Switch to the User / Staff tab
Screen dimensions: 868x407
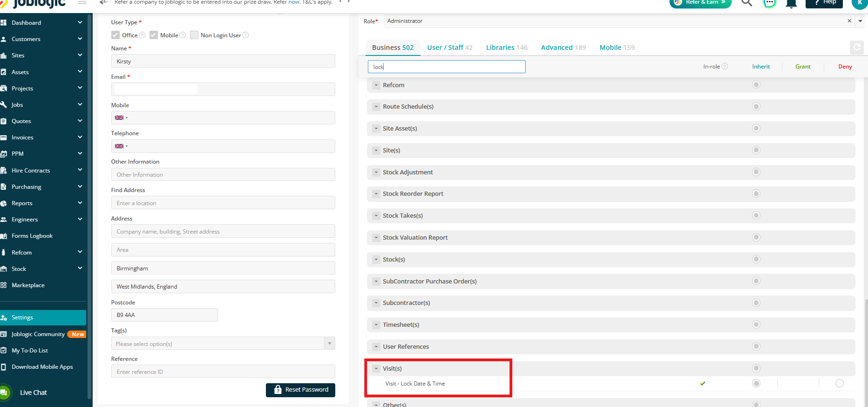click(x=450, y=48)
